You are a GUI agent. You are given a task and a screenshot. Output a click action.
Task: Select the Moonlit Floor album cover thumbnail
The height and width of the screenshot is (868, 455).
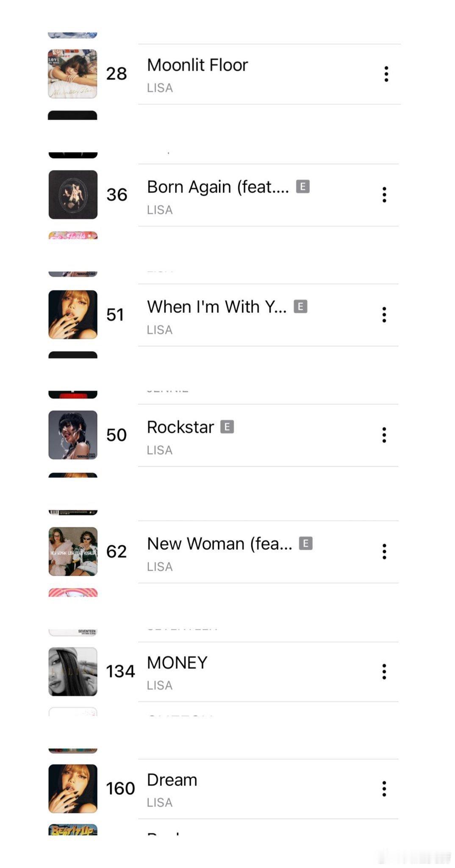click(72, 74)
